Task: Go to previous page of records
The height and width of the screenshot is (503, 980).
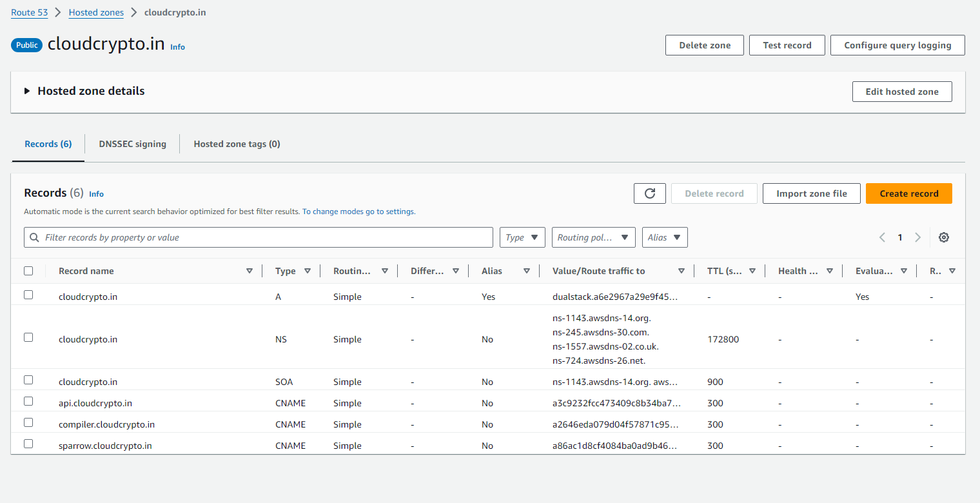Action: click(x=882, y=237)
